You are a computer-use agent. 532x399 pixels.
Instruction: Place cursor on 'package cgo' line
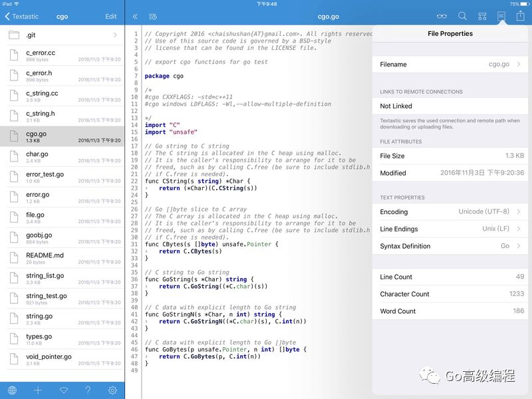(x=164, y=76)
